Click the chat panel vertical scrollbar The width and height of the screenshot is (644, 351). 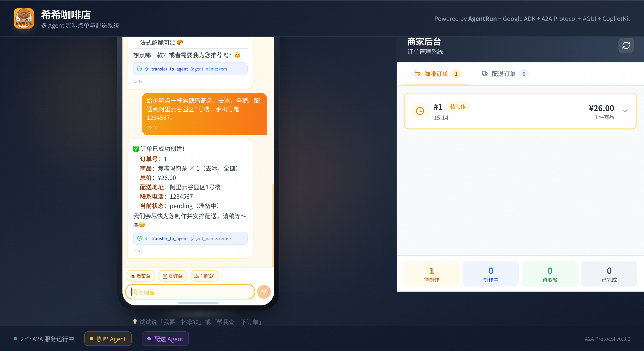(273, 225)
